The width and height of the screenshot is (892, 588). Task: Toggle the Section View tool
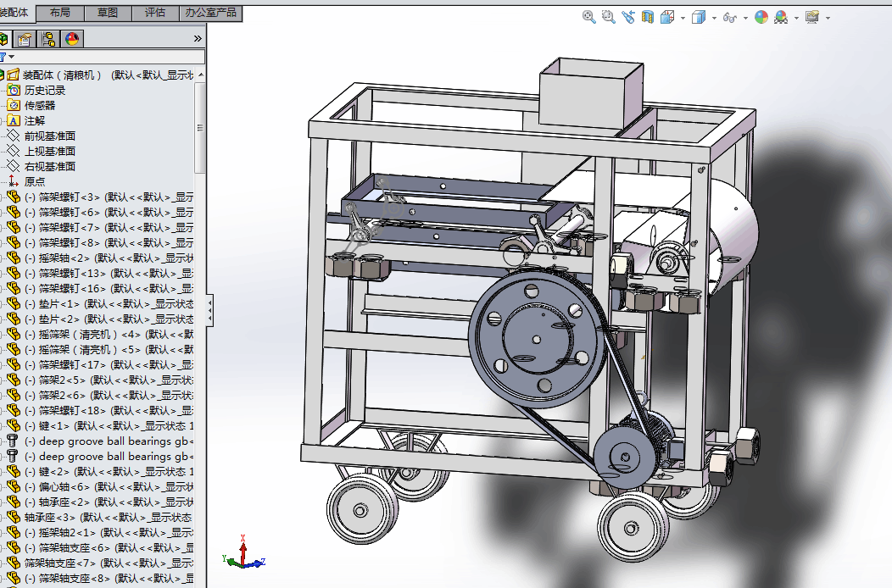click(x=648, y=17)
